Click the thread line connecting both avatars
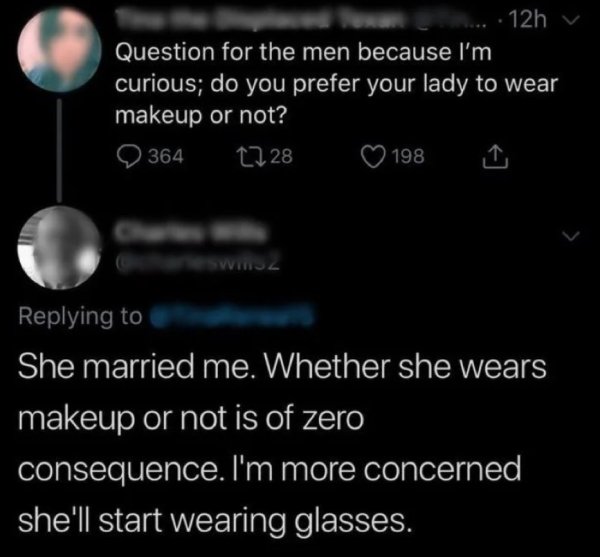 coord(59,150)
